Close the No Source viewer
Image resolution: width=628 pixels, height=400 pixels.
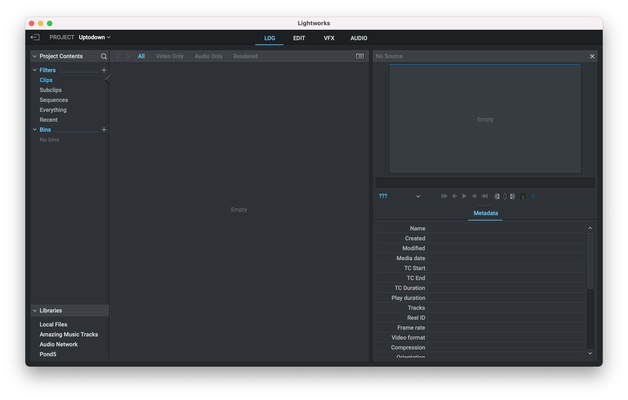coord(592,56)
